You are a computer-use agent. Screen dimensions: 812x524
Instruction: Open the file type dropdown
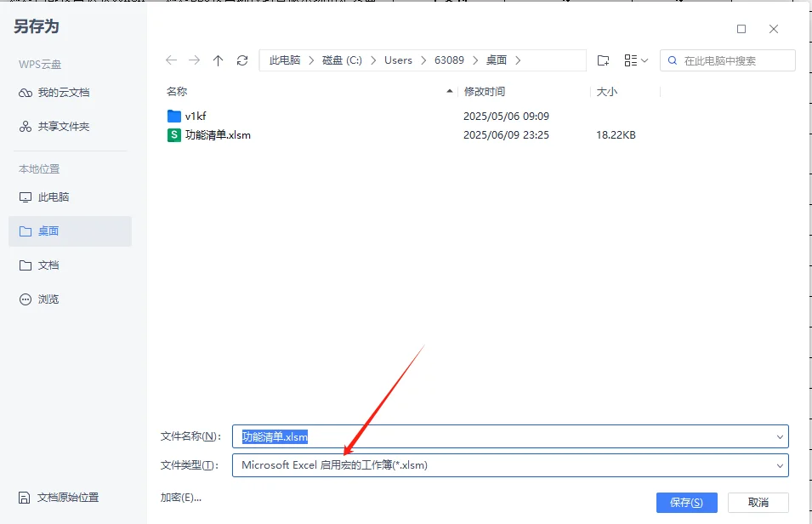(x=780, y=465)
